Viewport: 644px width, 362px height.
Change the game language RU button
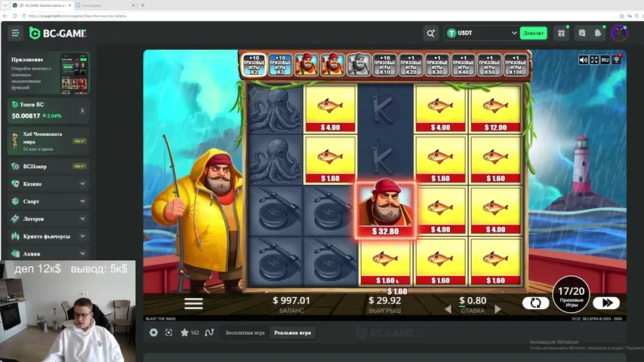[605, 60]
